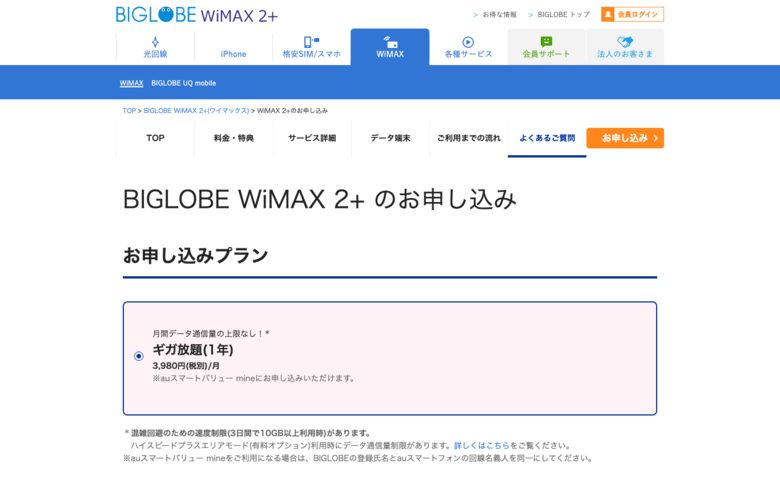
Task: Open the 会員サポート navigation tab
Action: pyautogui.click(x=546, y=47)
